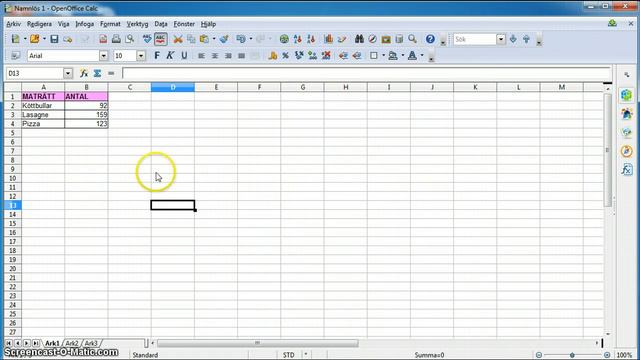Expand the Name Box dropdown
The image size is (640, 360).
(68, 73)
